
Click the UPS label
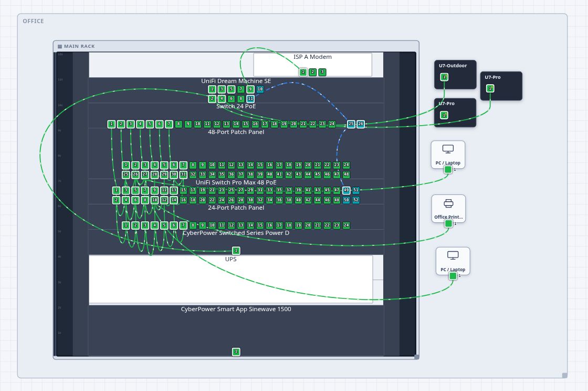tap(230, 259)
